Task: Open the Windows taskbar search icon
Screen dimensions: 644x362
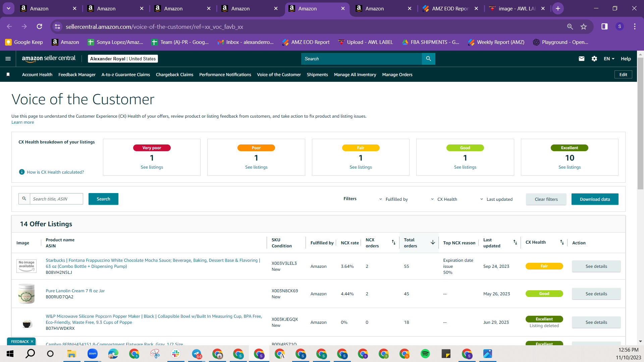Action: pyautogui.click(x=30, y=354)
